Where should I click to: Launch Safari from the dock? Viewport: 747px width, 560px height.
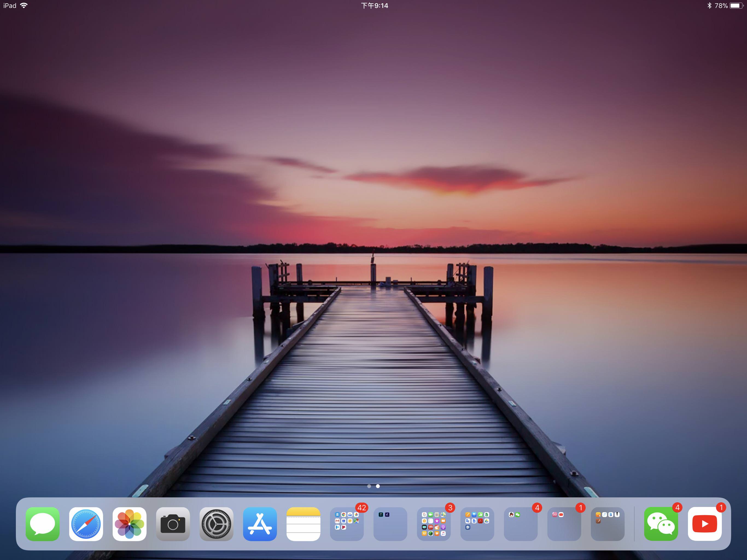tap(86, 524)
